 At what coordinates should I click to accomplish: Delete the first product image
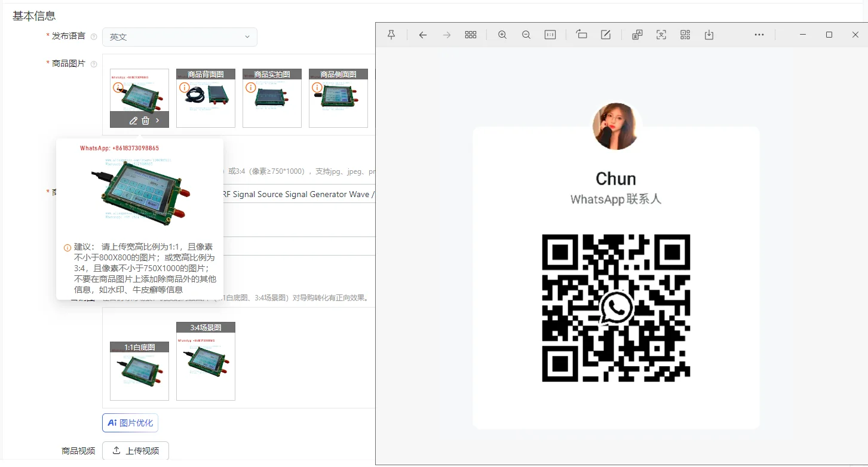click(x=145, y=121)
